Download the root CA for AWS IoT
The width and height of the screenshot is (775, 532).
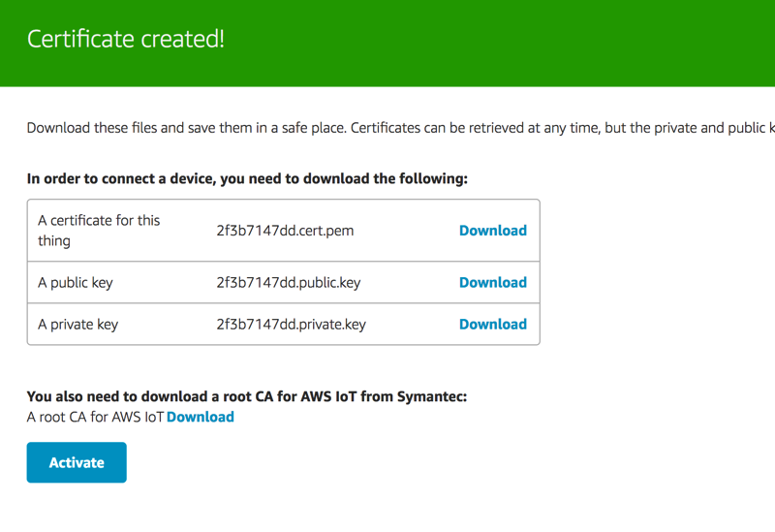coord(201,417)
